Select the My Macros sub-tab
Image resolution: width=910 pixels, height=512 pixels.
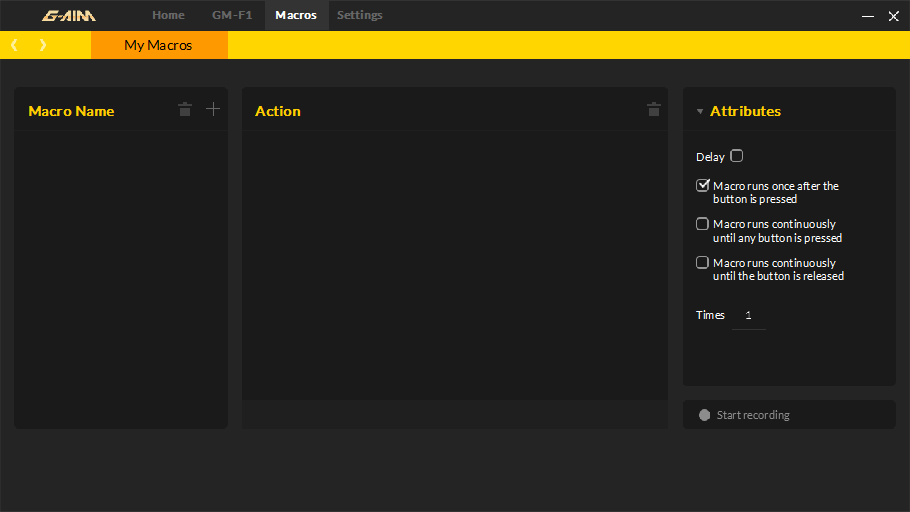tap(159, 45)
